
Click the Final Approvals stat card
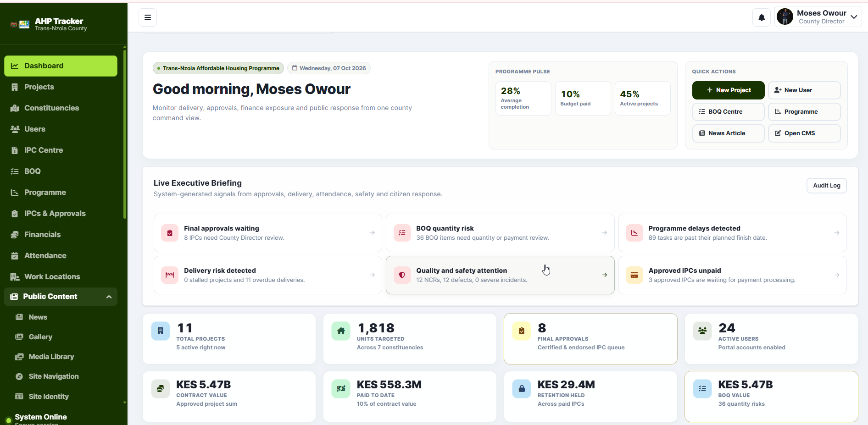[590, 339]
